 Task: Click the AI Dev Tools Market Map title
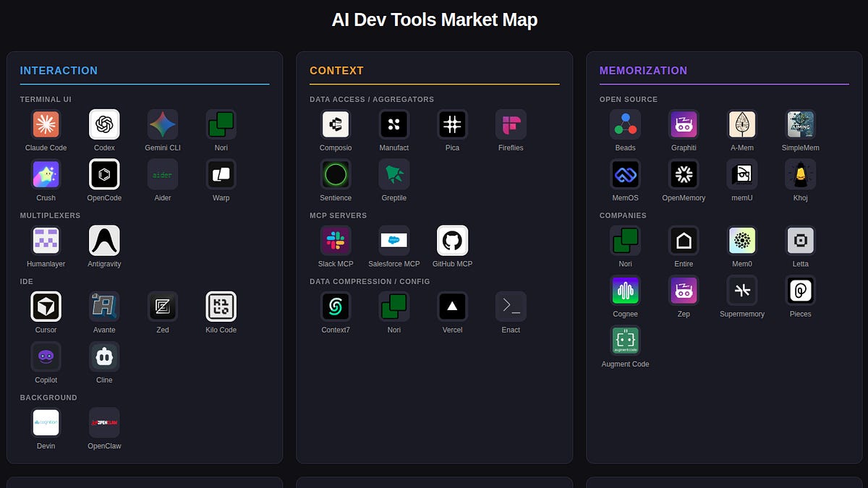(434, 20)
